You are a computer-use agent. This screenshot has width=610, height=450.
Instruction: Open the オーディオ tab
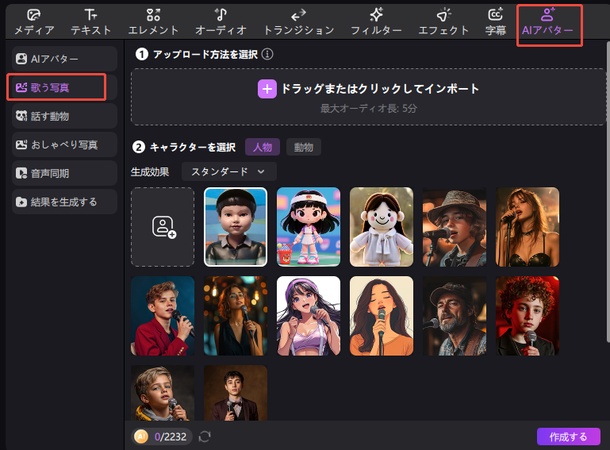[x=221, y=22]
